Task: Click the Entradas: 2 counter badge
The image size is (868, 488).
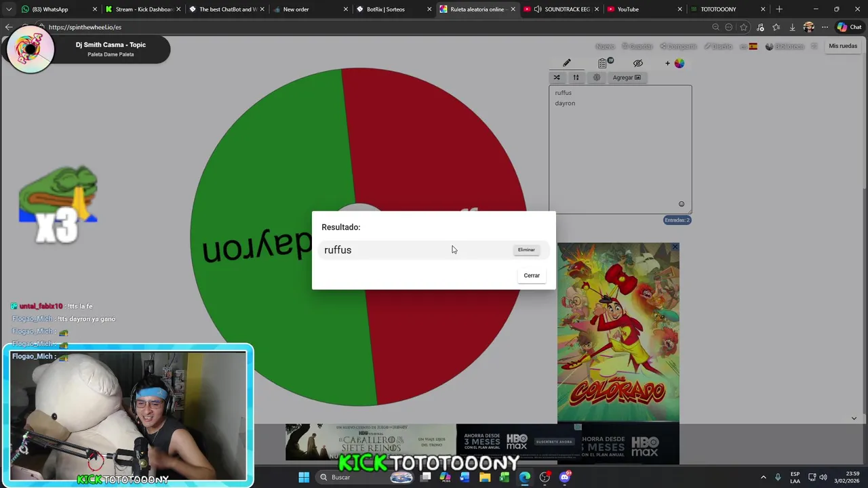Action: point(677,220)
